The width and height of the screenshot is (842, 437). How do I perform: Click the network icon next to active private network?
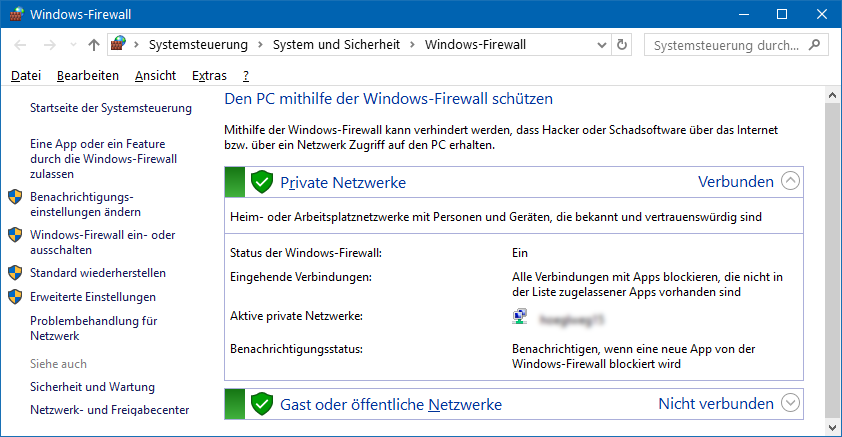(520, 317)
